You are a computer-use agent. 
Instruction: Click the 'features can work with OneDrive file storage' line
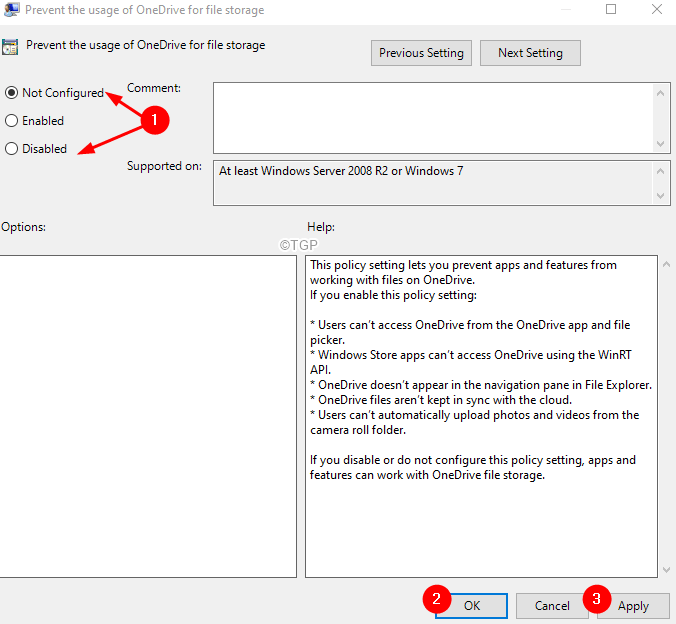coord(427,475)
